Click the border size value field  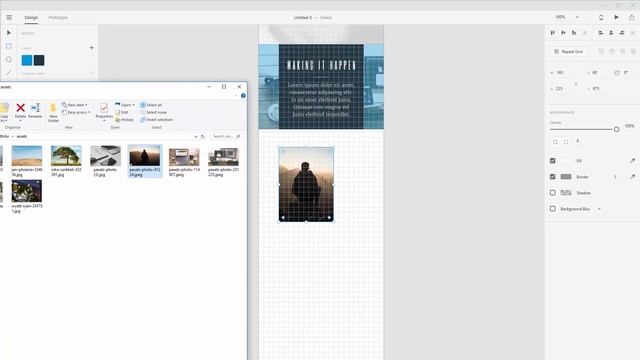(x=615, y=177)
